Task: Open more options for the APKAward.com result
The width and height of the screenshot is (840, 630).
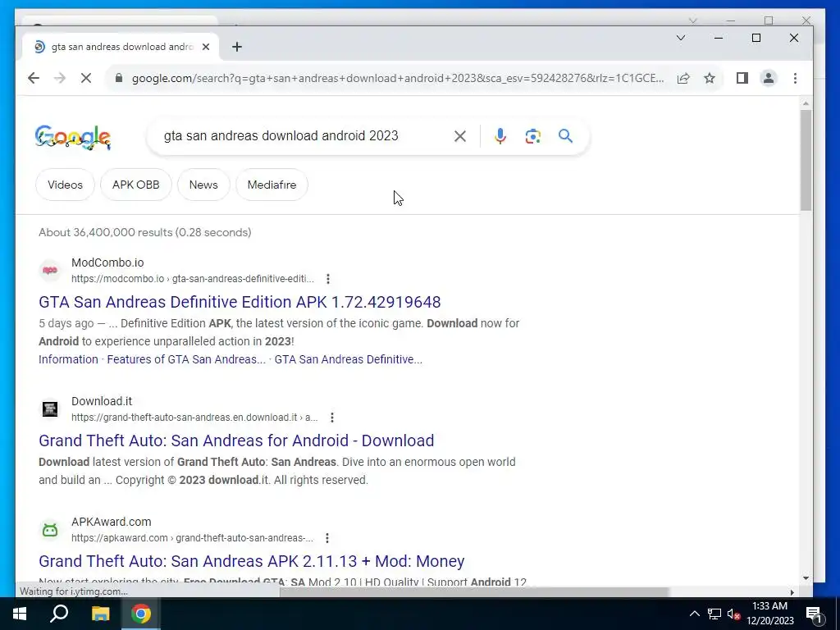Action: (326, 538)
